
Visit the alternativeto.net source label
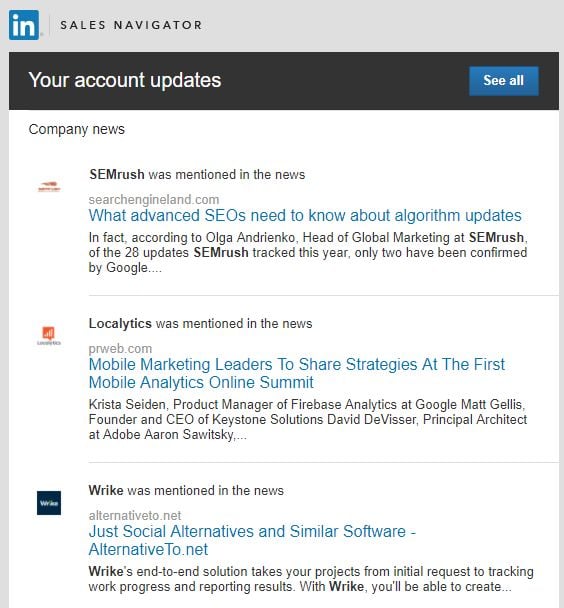[x=135, y=515]
